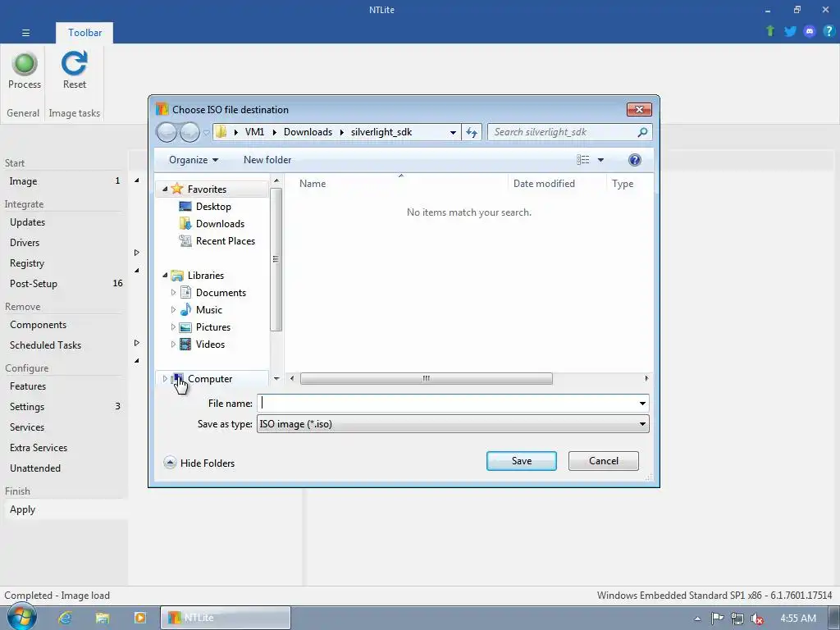Viewport: 840px width, 630px height.
Task: Click the green Process button
Action: click(x=24, y=71)
